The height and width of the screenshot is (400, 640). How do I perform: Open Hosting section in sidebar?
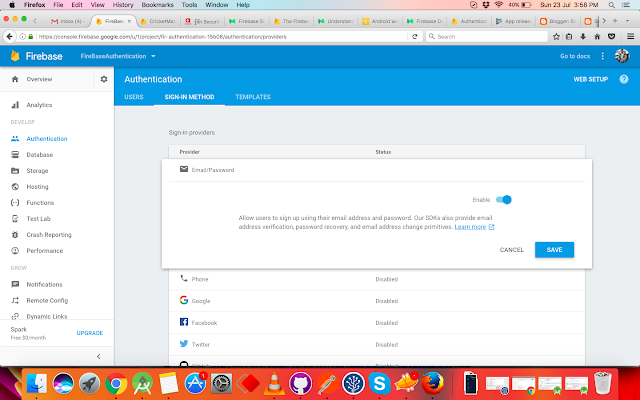(x=37, y=187)
